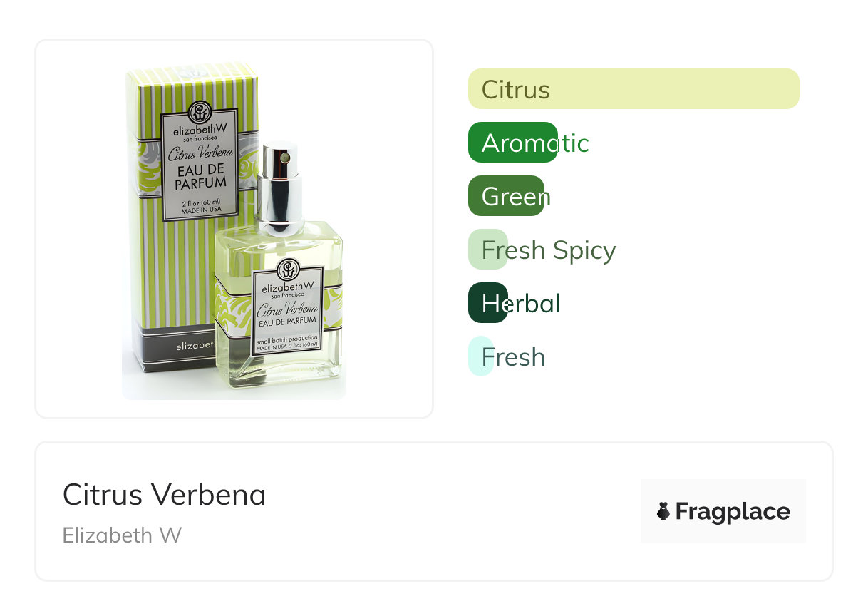The image size is (868, 616).
Task: Select the Citrus accord bar
Action: pyautogui.click(x=634, y=89)
